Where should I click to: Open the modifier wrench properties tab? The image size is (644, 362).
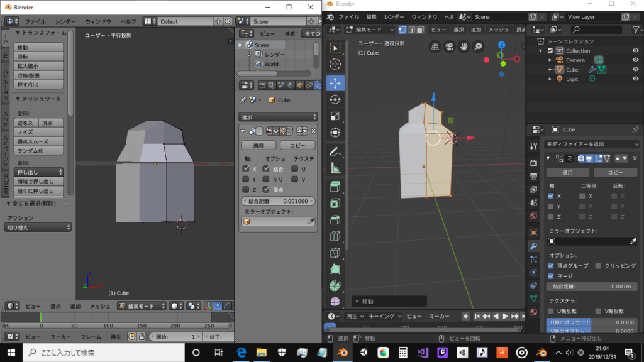click(533, 245)
